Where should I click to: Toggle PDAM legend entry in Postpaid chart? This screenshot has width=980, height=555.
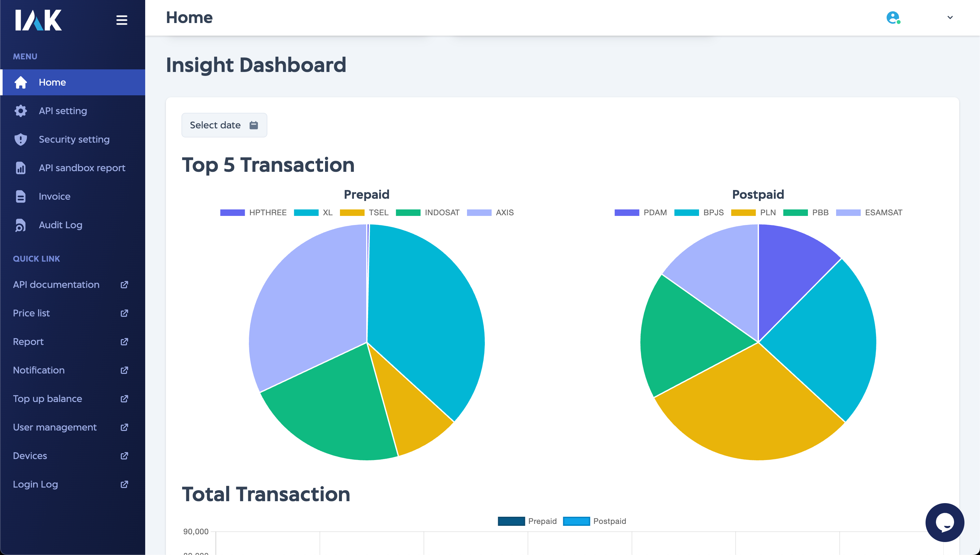tap(640, 213)
